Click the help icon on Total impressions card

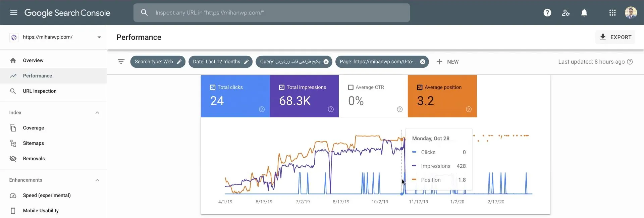(331, 109)
